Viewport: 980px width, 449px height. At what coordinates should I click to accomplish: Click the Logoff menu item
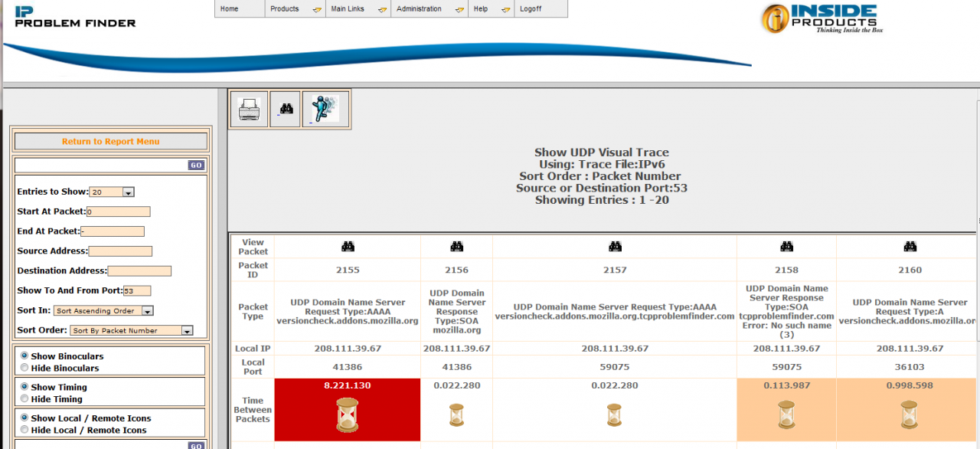point(531,9)
